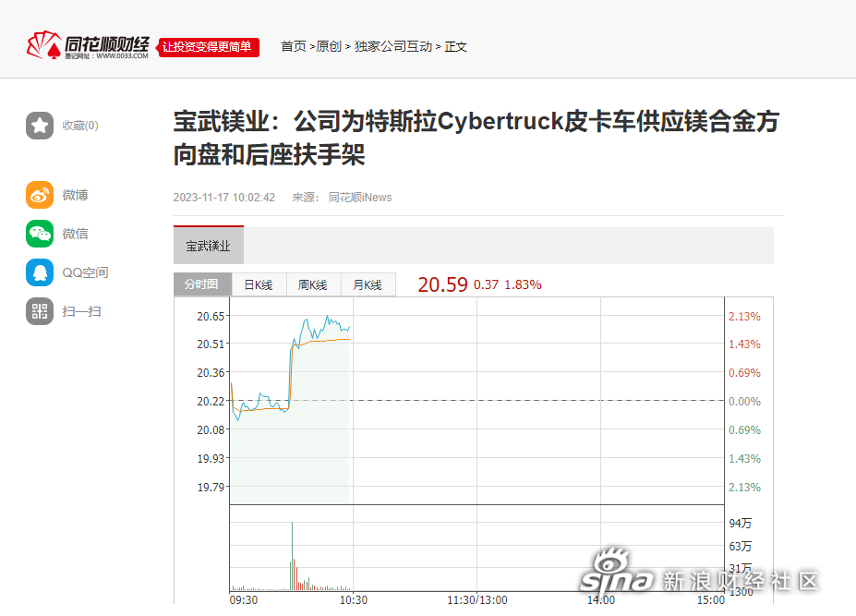Click the article headline about 宝武镁业
856x616 pixels.
click(x=476, y=138)
